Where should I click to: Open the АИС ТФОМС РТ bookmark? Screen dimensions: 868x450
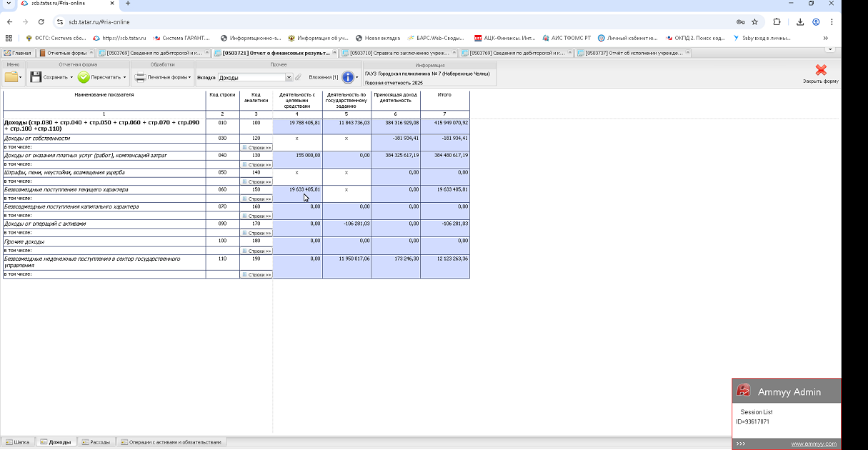(567, 38)
